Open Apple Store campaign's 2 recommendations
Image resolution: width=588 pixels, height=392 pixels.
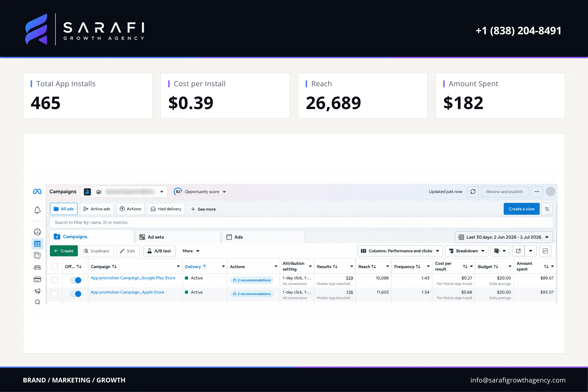point(252,294)
